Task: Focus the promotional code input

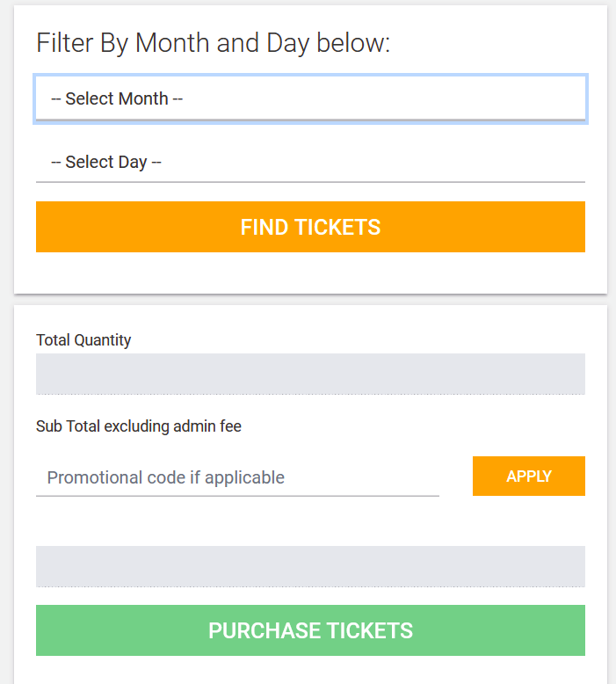Action: pos(237,477)
